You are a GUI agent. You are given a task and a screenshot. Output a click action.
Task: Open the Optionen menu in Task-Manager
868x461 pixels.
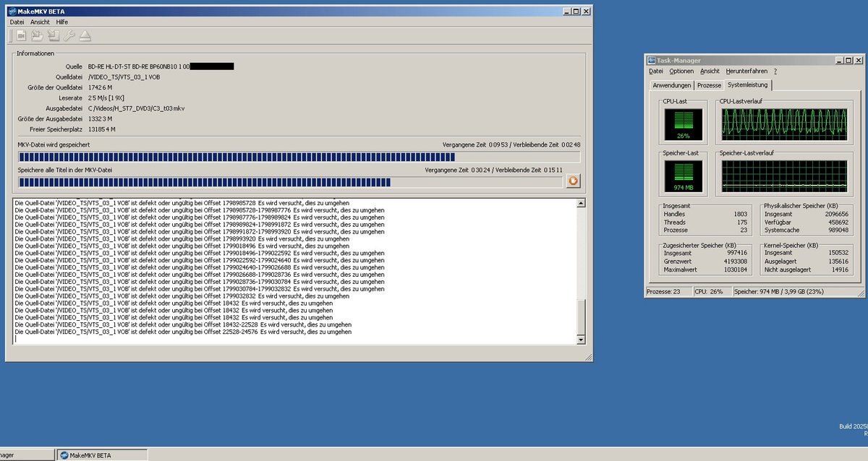tap(681, 72)
